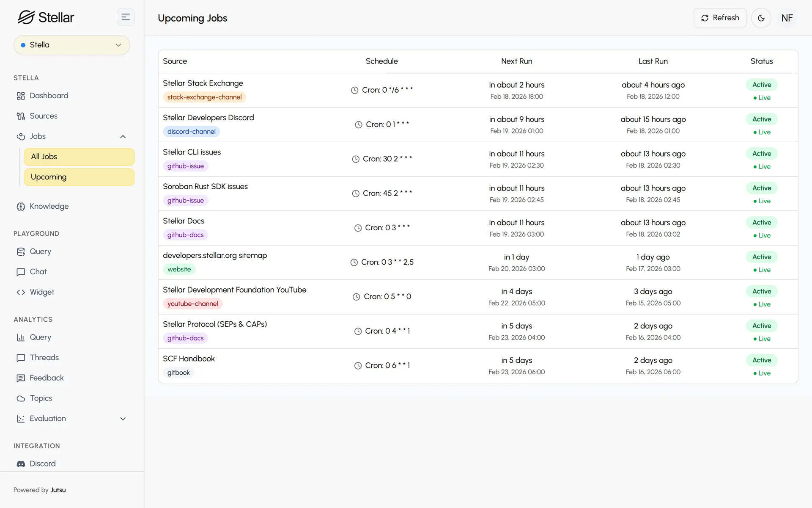
Task: Open the Feedback page
Action: coord(47,378)
